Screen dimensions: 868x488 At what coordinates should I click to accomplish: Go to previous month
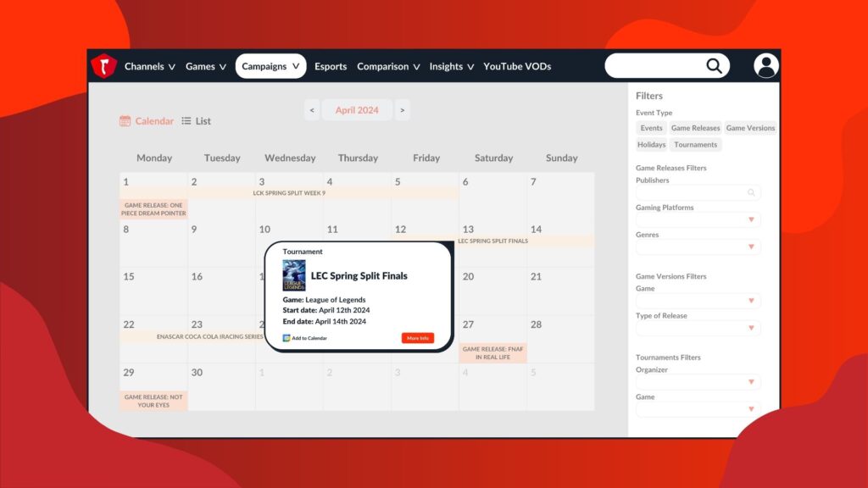tap(312, 110)
